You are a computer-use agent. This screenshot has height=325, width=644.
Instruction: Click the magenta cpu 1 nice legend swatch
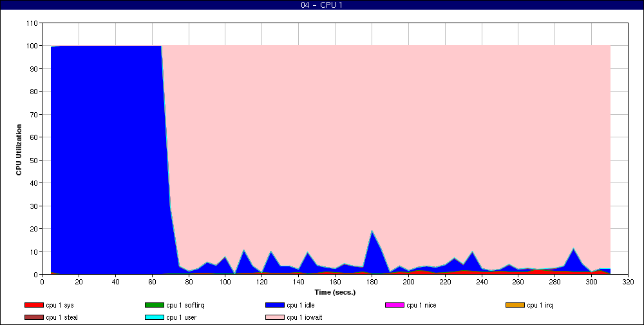395,305
